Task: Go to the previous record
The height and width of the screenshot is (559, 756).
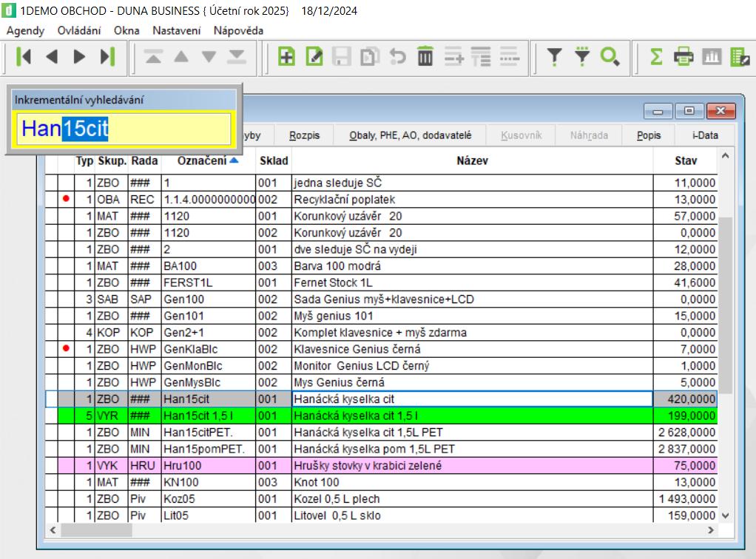Action: tap(52, 57)
